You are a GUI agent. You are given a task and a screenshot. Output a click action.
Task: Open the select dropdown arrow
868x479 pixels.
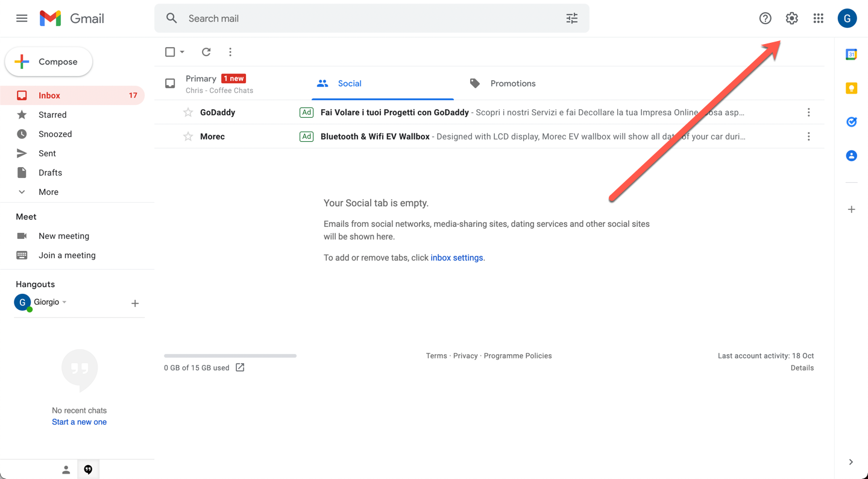tap(182, 52)
